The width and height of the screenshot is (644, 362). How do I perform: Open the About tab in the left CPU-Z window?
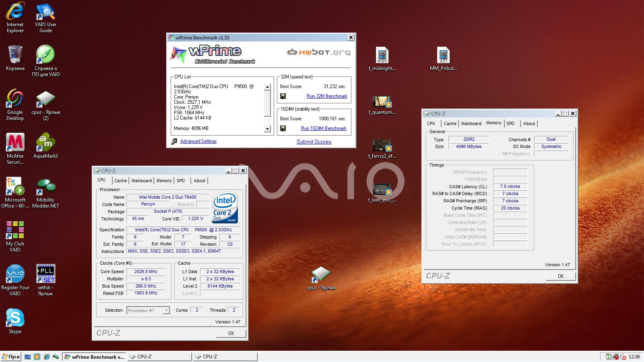[199, 181]
